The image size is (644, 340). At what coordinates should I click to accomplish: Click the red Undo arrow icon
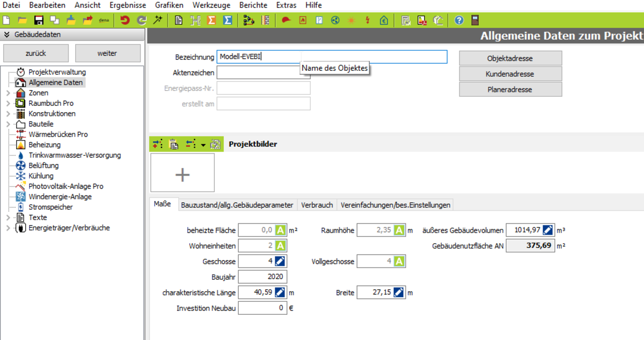click(125, 20)
